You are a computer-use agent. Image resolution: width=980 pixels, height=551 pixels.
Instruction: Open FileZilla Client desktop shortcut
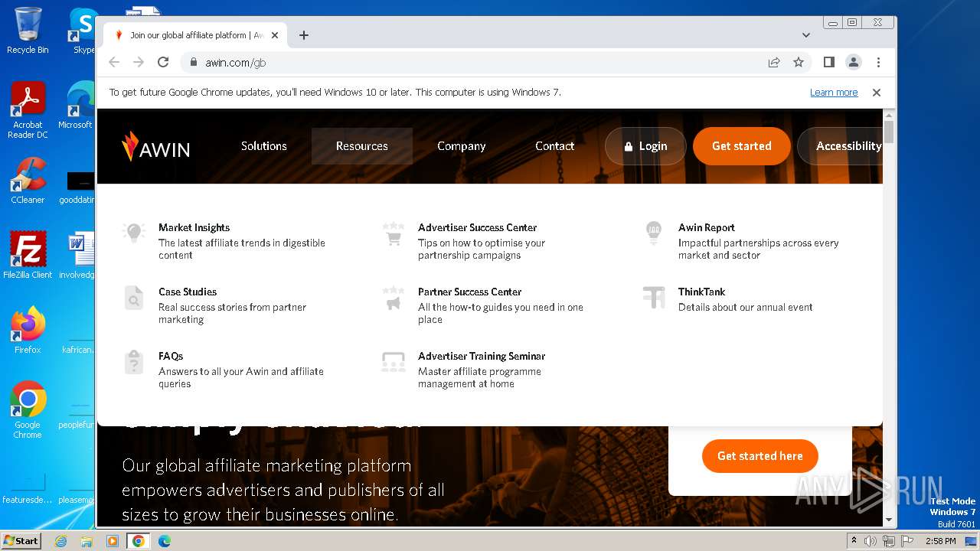point(28,255)
